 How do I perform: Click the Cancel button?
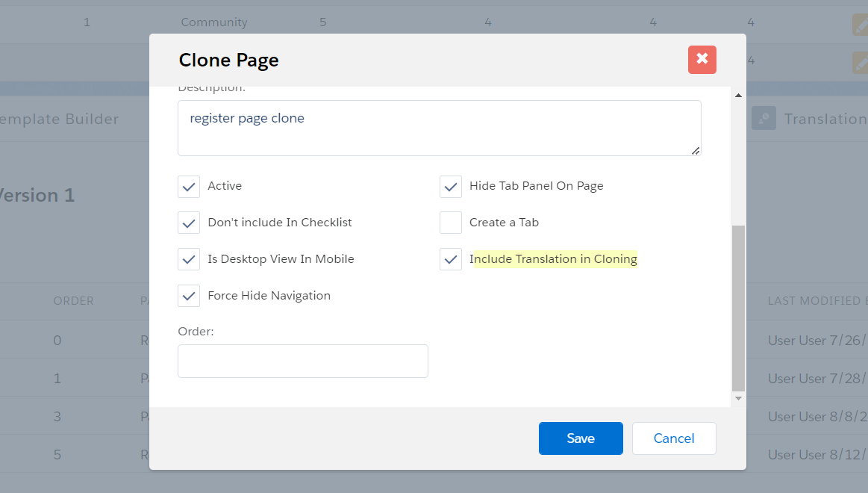click(x=673, y=438)
